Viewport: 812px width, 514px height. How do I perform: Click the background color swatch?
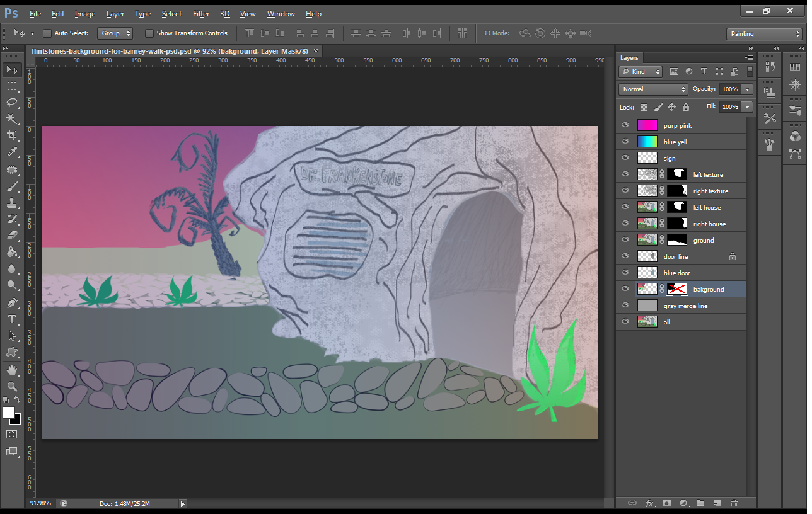pos(17,420)
